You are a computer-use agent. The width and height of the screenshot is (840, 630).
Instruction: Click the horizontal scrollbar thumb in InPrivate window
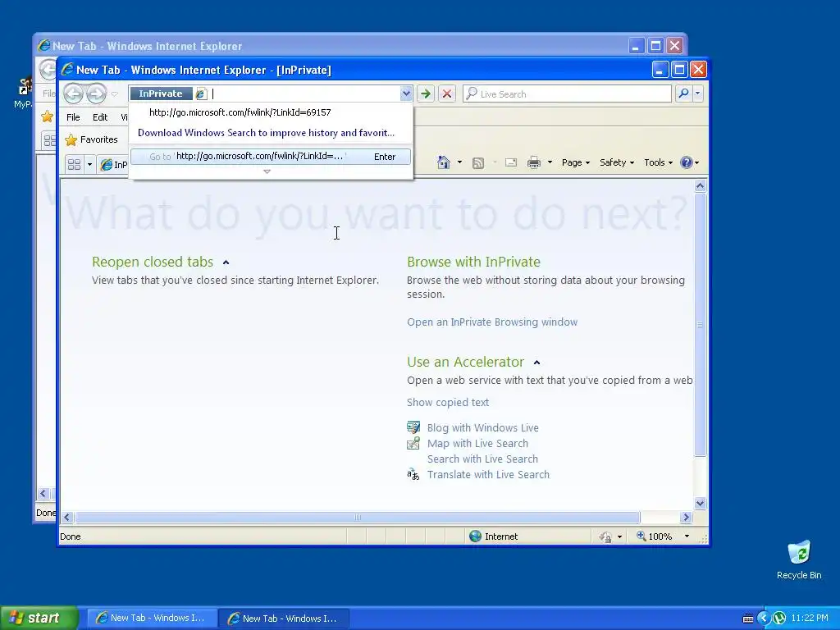[358, 517]
